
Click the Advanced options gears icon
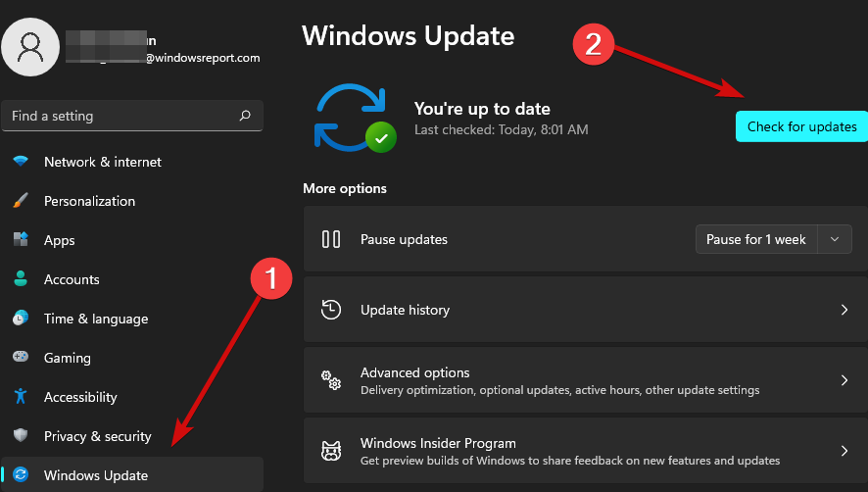click(x=331, y=380)
